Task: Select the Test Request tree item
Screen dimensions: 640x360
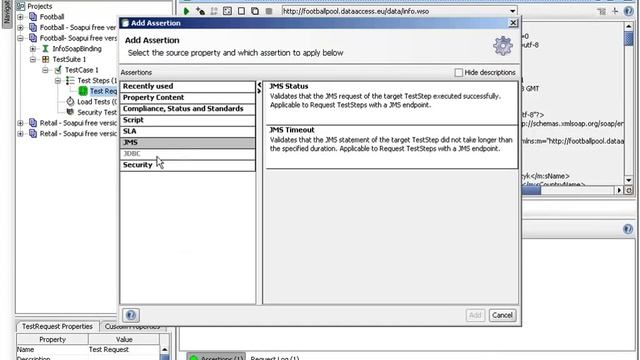Action: (103, 91)
